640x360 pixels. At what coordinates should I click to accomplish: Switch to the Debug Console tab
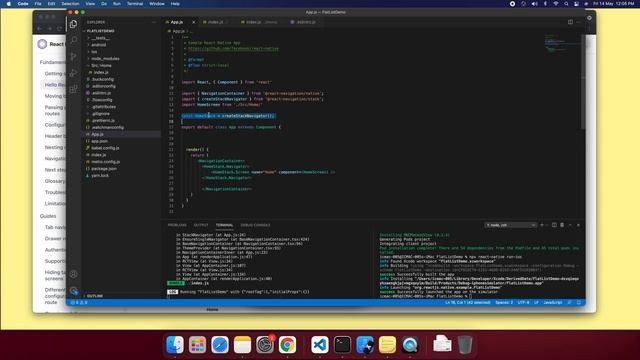256,225
